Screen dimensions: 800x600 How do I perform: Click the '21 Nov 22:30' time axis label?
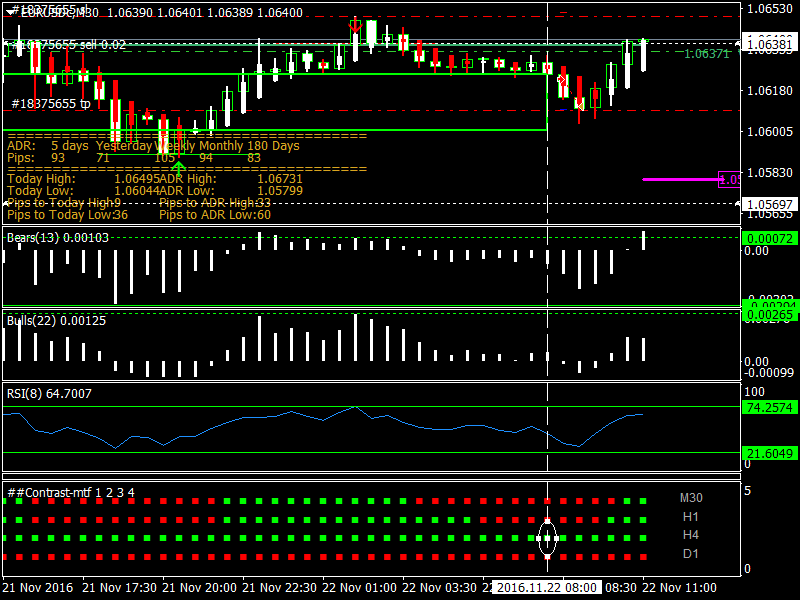click(280, 588)
